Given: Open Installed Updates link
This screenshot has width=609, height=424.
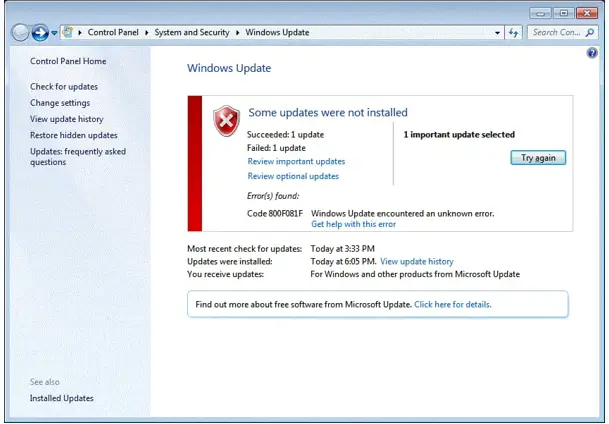Looking at the screenshot, I should 61,398.
